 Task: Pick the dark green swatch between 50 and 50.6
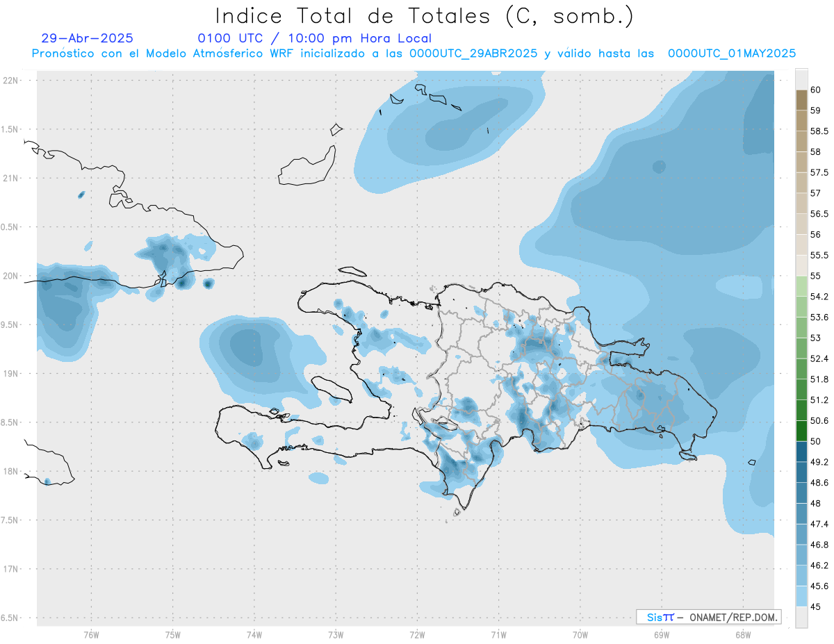coord(801,431)
